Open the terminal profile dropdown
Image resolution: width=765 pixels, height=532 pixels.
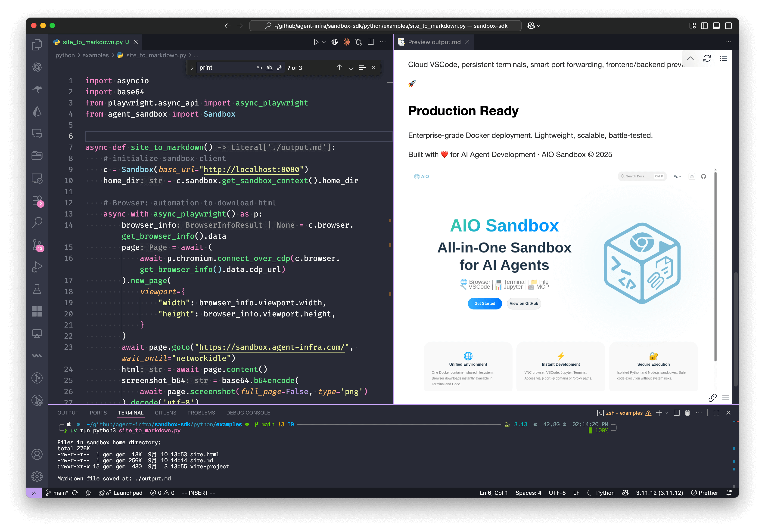coord(667,413)
